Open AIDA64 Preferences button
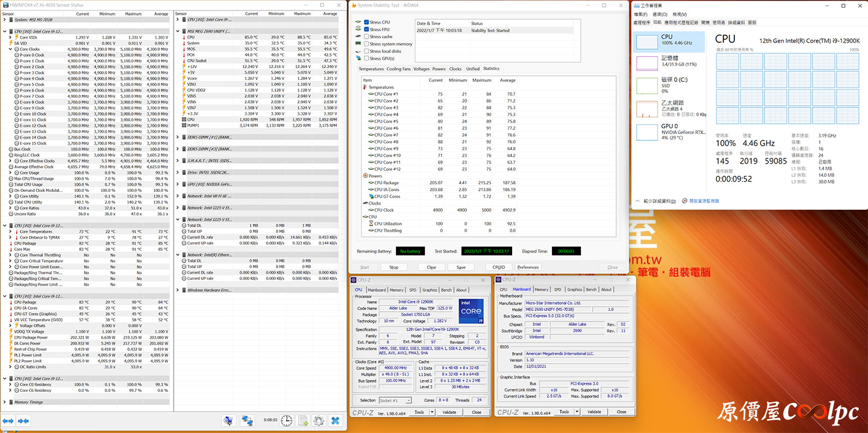This screenshot has height=433, width=868. click(528, 267)
